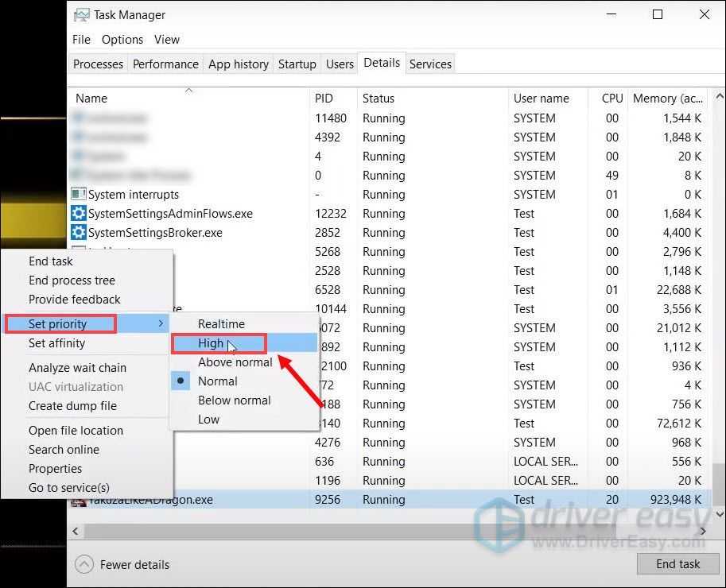726x588 pixels.
Task: Open the Services tab
Action: 430,64
